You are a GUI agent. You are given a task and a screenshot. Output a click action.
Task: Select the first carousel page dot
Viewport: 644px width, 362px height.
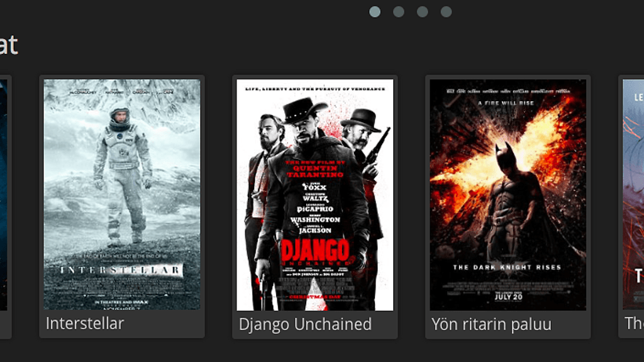click(x=375, y=11)
